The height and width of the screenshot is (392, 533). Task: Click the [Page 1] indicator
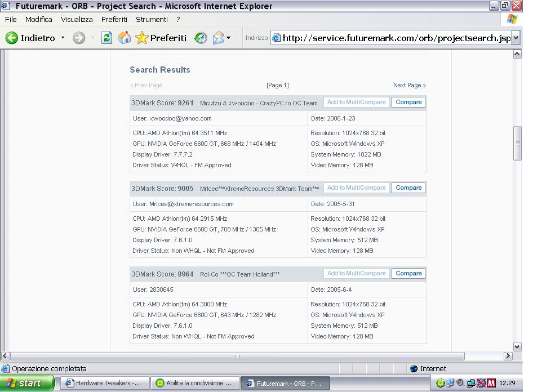point(277,85)
